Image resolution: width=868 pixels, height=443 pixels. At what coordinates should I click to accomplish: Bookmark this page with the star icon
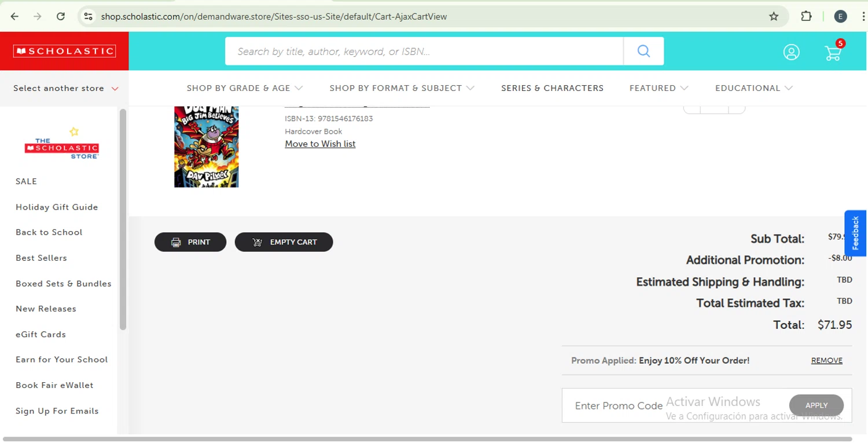click(x=774, y=16)
